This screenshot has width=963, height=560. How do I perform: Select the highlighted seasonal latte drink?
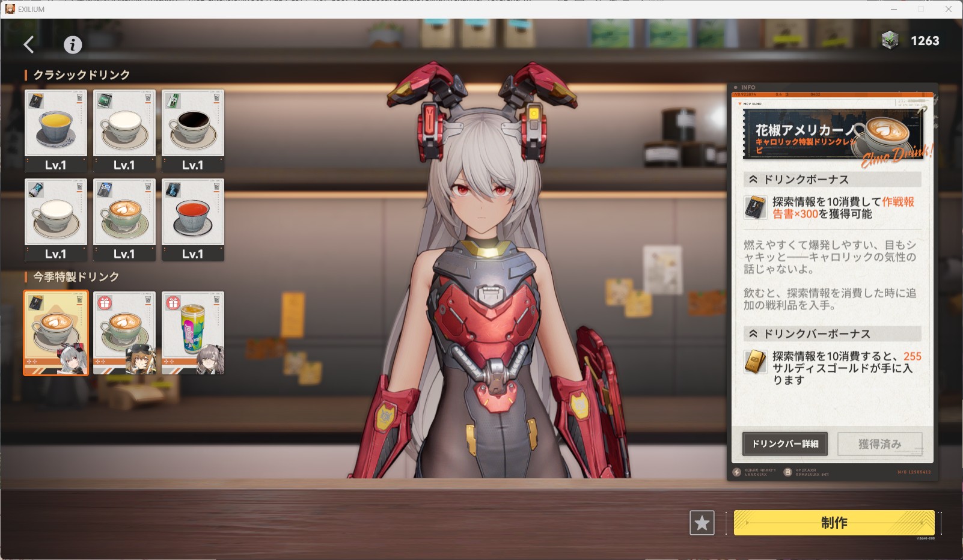(56, 333)
